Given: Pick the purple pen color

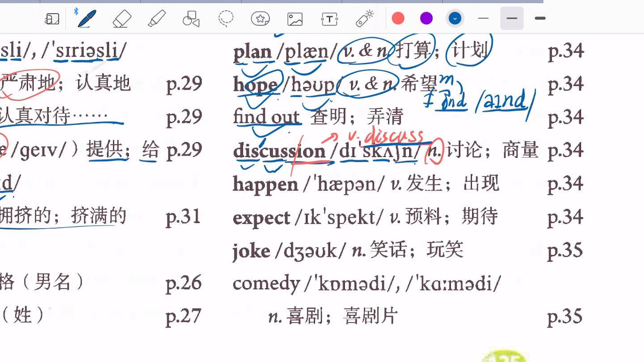Looking at the screenshot, I should pyautogui.click(x=427, y=18).
